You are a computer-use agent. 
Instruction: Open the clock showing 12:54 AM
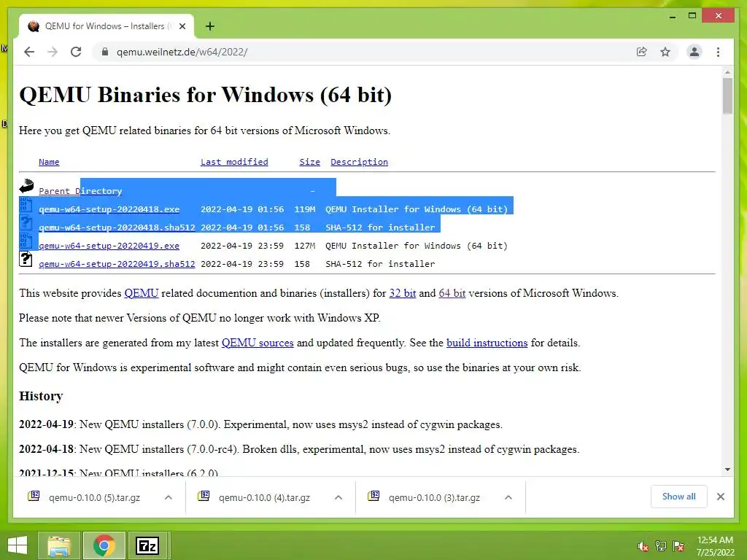tap(715, 546)
